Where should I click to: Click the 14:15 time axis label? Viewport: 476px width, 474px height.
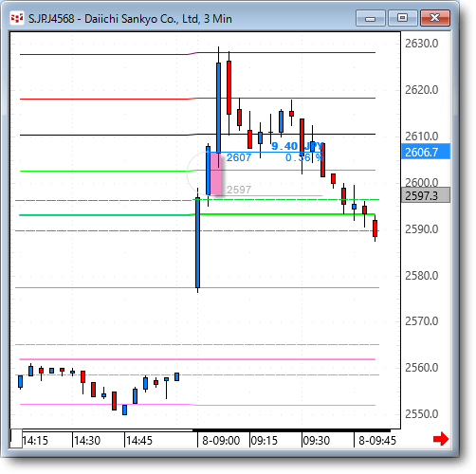35,440
